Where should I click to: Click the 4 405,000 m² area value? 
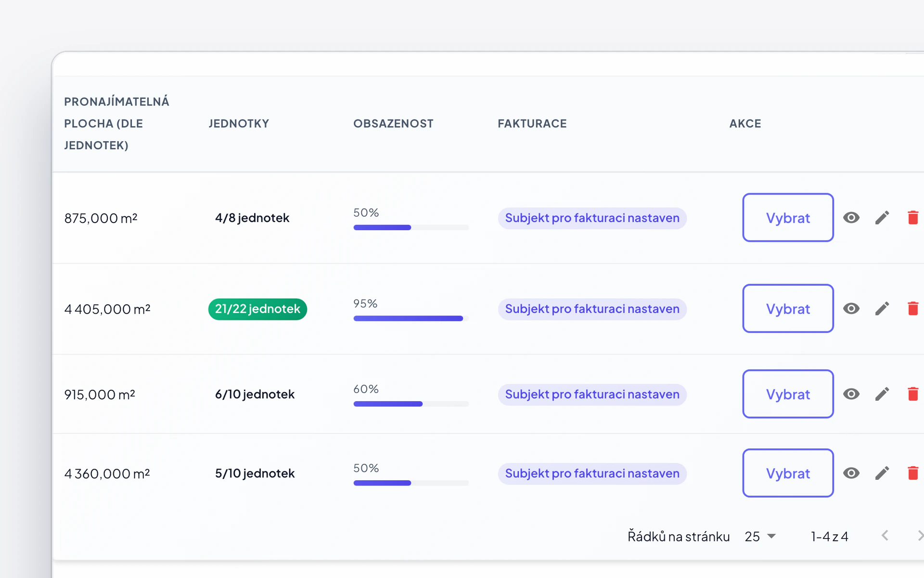coord(107,309)
